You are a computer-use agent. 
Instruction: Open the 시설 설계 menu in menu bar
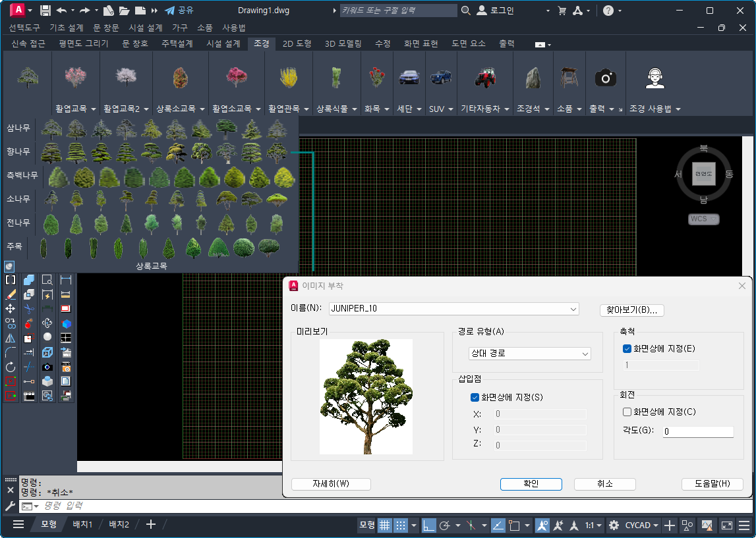[145, 28]
